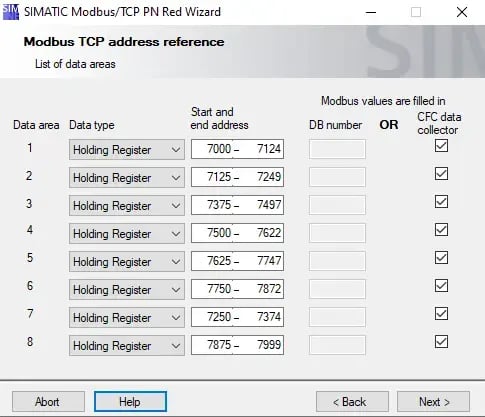Uncheck CFC data collector for data area 1
Image resolution: width=485 pixels, height=417 pixels.
pos(441,146)
